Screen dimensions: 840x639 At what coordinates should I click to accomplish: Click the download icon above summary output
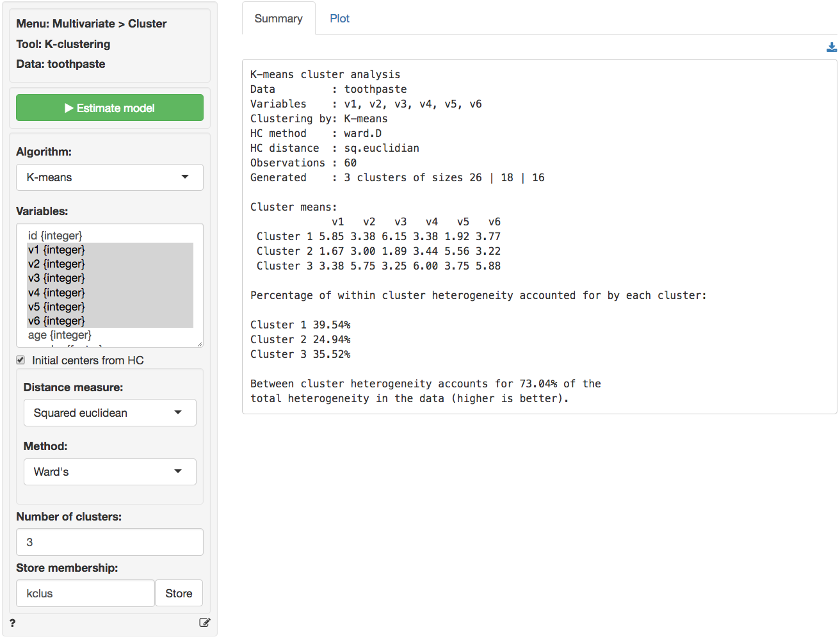click(x=831, y=47)
